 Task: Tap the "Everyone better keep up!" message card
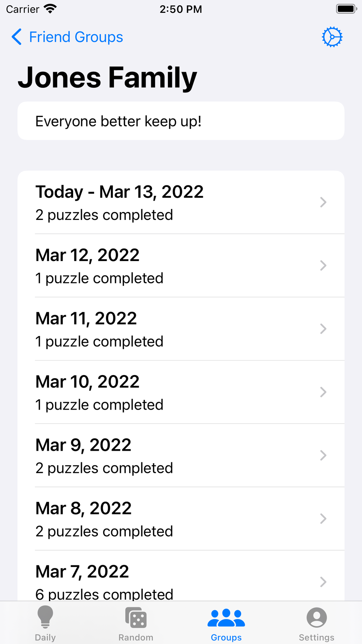click(181, 121)
